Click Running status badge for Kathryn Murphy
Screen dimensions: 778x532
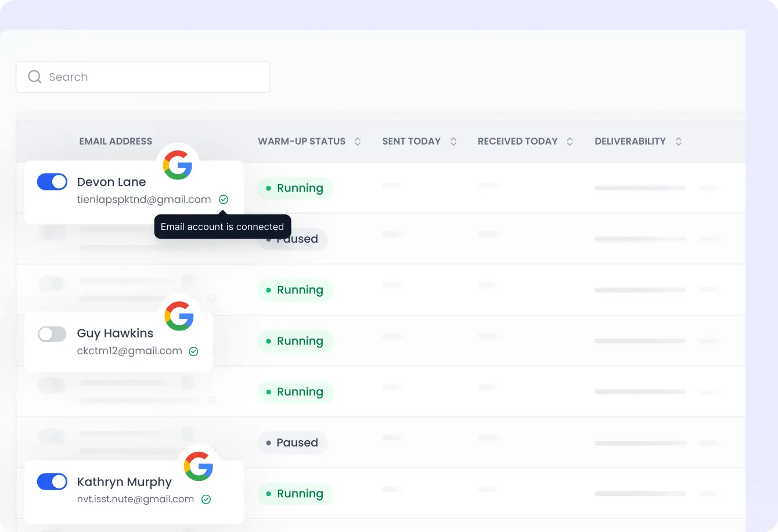click(295, 494)
